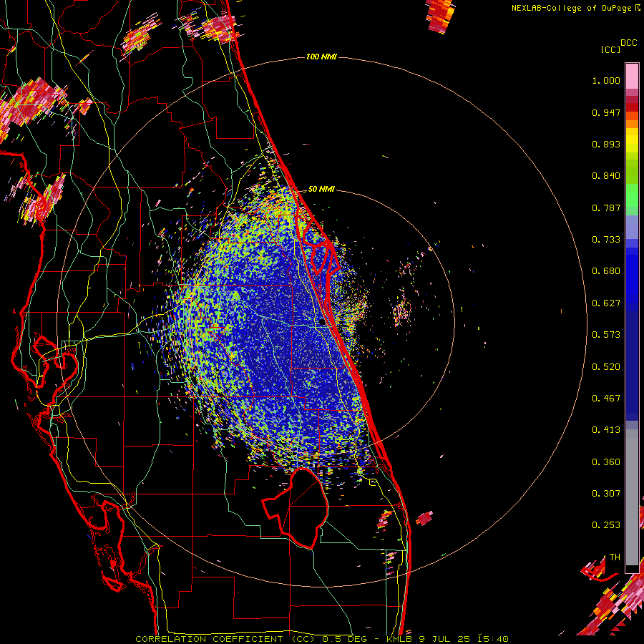Click the KMLB radar site black dot

(322, 323)
